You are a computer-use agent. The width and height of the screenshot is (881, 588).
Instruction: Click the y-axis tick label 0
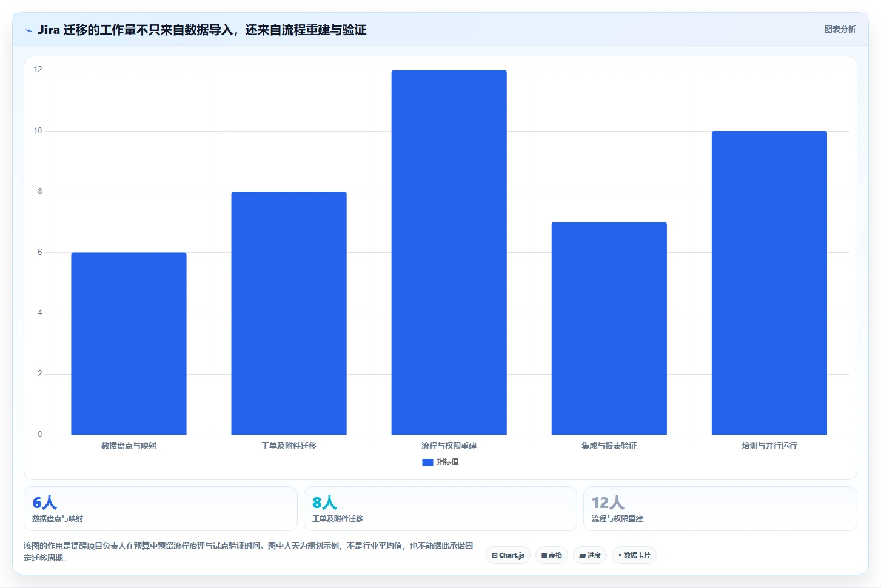(x=40, y=435)
